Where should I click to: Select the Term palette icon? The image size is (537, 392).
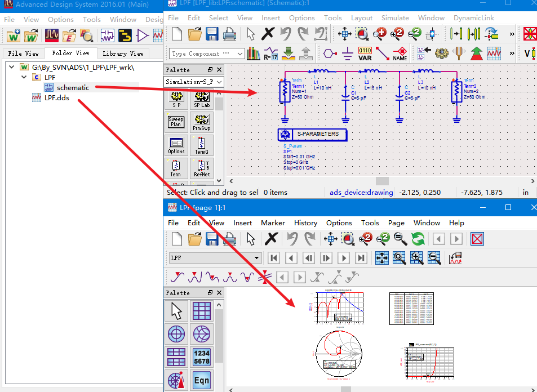coord(176,168)
